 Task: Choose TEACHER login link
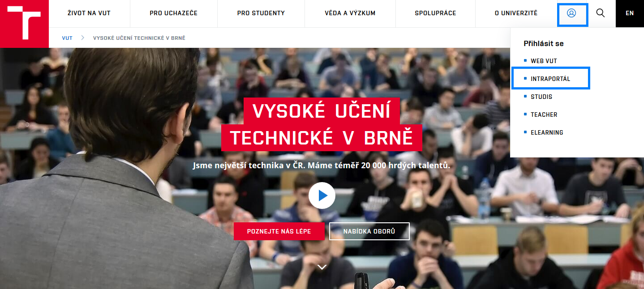(544, 115)
